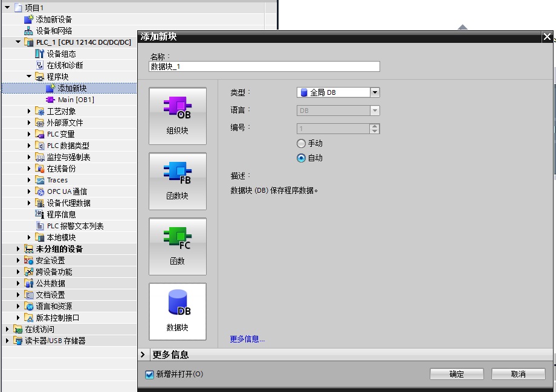
Task: Expand the 工艺对象 tree folder
Action: tap(29, 111)
